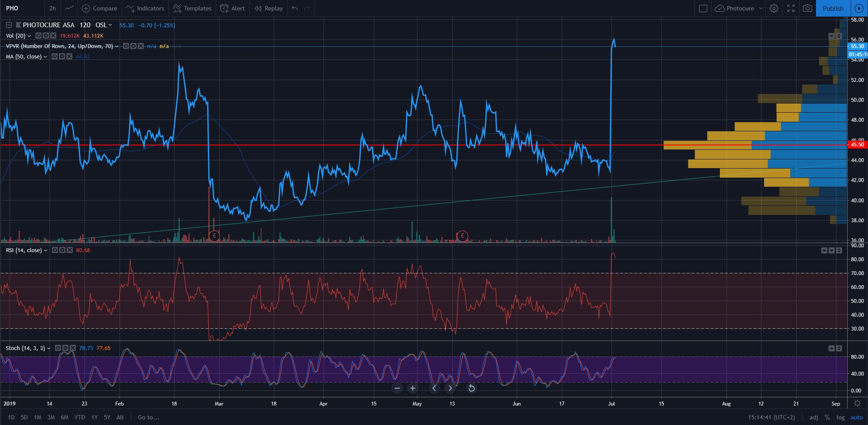Start bar Replay mode

[269, 8]
